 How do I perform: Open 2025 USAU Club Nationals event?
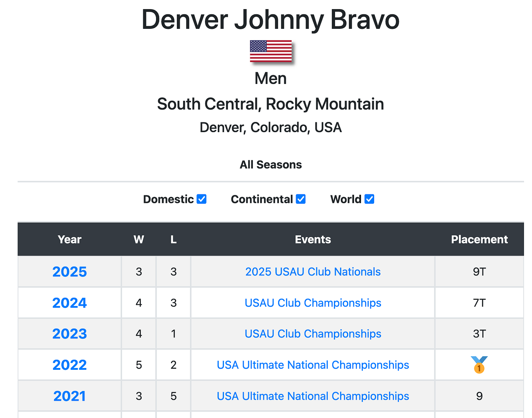(313, 272)
